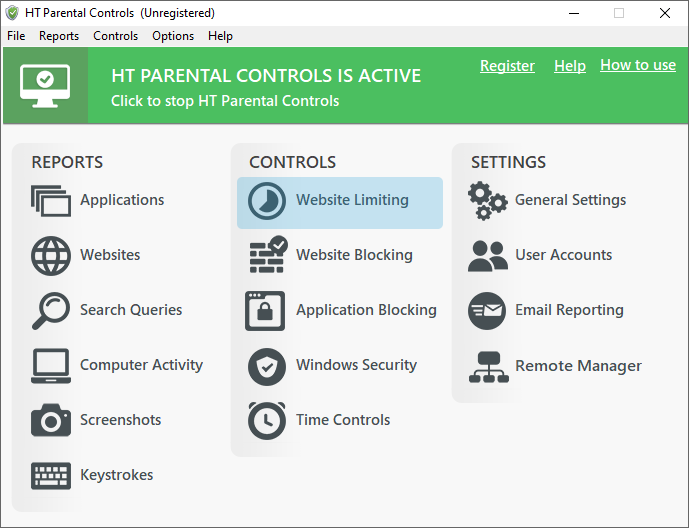The width and height of the screenshot is (689, 528).
Task: Open the Search Queries report label
Action: 131,310
